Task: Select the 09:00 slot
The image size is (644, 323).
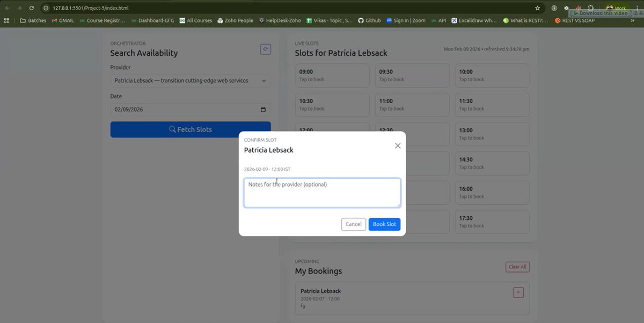Action: point(332,76)
